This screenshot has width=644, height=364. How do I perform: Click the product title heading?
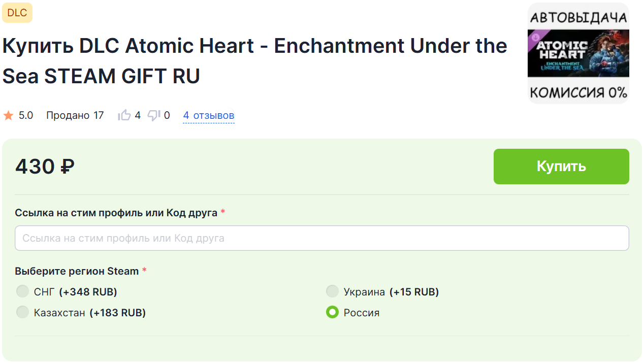254,61
